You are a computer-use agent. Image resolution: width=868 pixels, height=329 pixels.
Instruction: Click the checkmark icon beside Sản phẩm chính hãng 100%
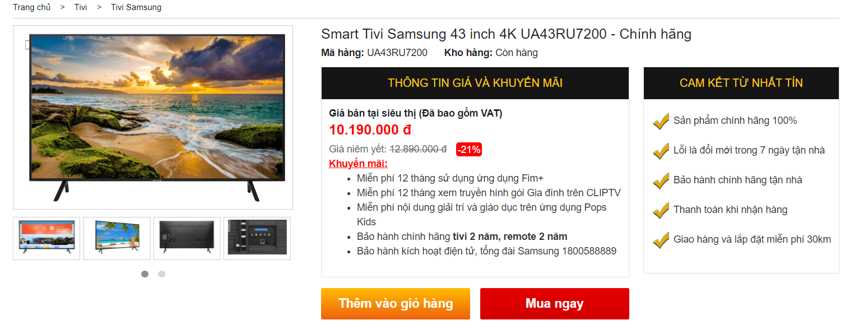click(x=661, y=121)
